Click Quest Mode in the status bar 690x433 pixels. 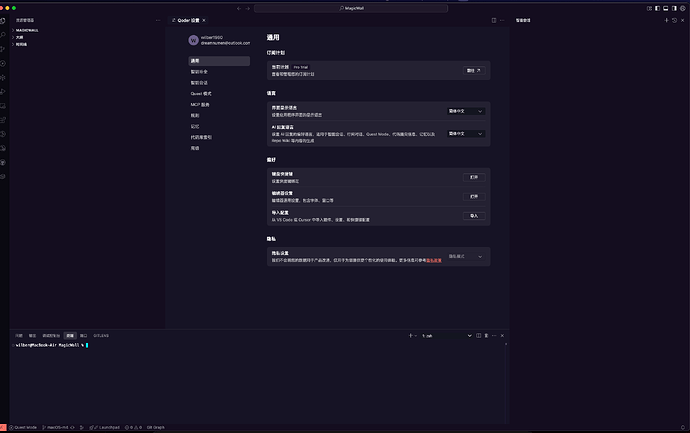(x=23, y=427)
